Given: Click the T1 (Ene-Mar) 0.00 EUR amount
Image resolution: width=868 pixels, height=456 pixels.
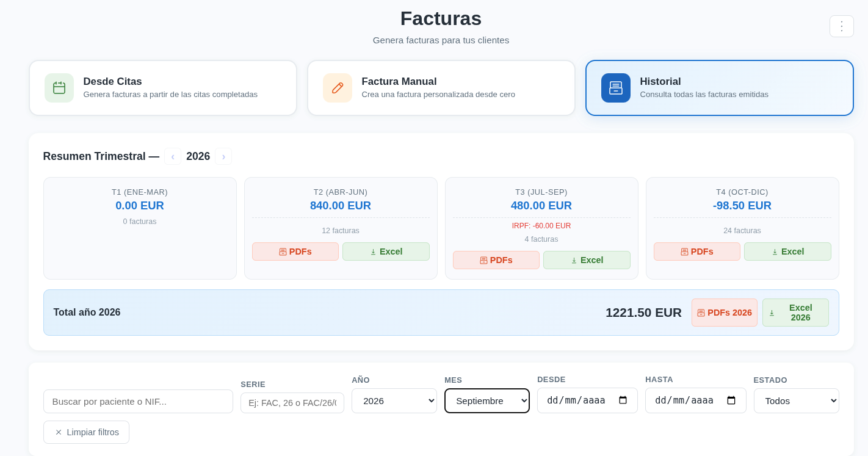Looking at the screenshot, I should coord(140,206).
